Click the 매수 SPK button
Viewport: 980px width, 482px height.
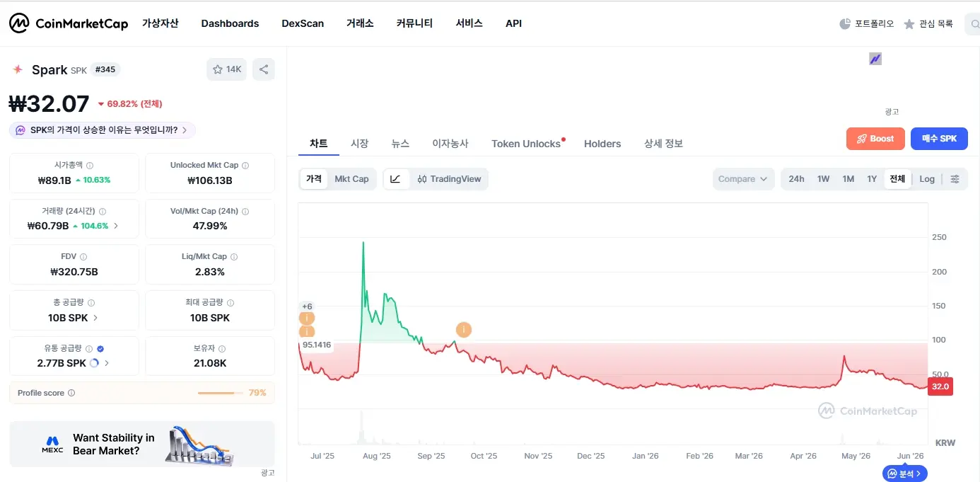coord(939,139)
